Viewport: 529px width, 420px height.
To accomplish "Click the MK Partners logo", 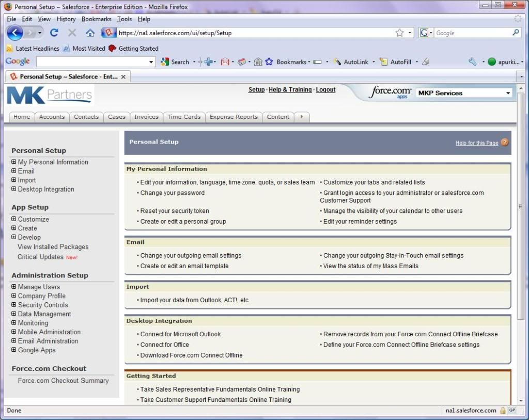I will pyautogui.click(x=50, y=96).
